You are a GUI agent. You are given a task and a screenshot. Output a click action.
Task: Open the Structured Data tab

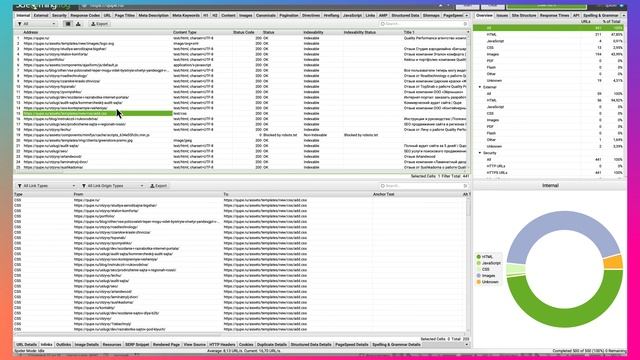[x=405, y=15]
